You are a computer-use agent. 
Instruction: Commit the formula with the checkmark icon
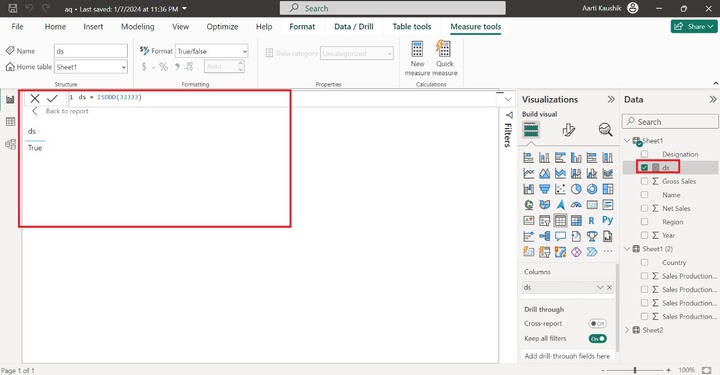(x=52, y=98)
